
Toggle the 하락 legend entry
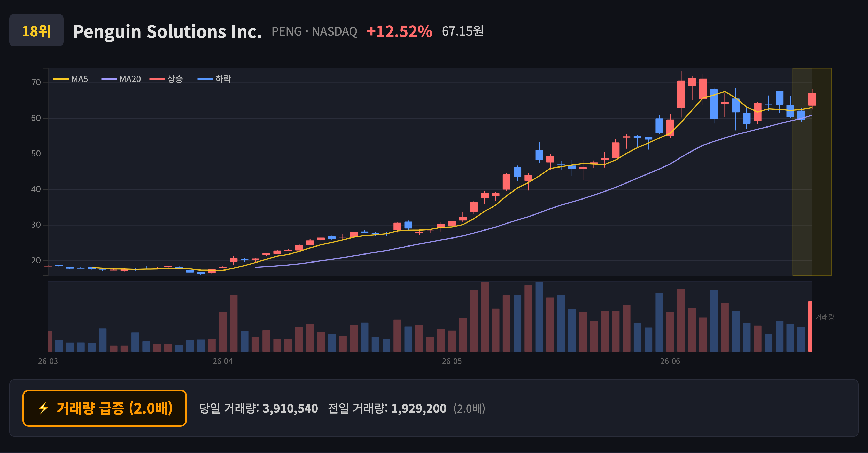(214, 79)
